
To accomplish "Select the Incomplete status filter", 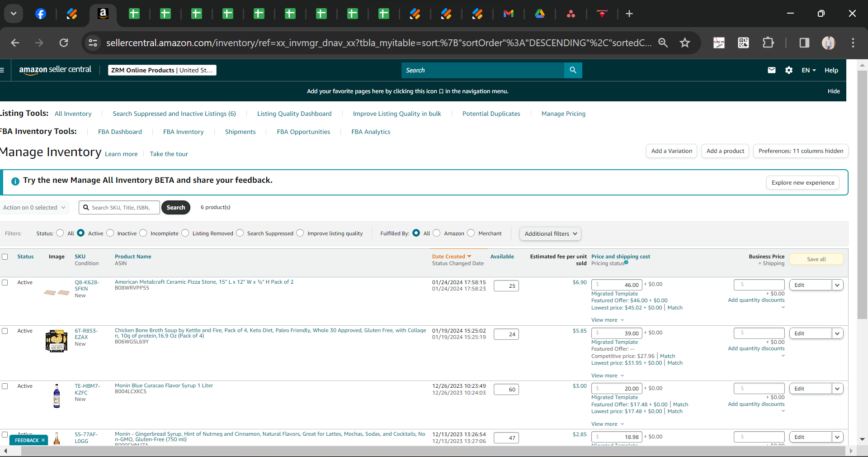I will tap(143, 233).
